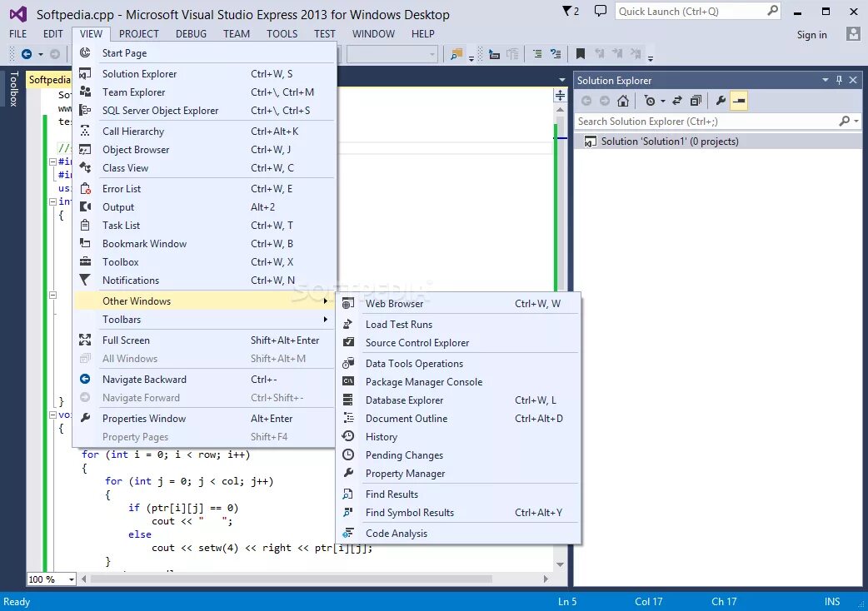Click the Collapse All icon in Solution Explorer
The height and width of the screenshot is (611, 868).
tap(696, 101)
